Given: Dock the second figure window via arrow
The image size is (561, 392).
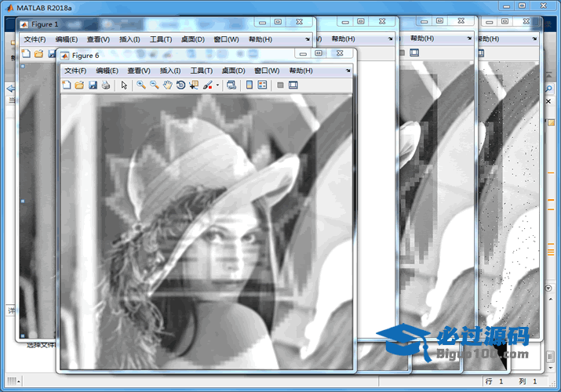Looking at the screenshot, I should coord(390,38).
